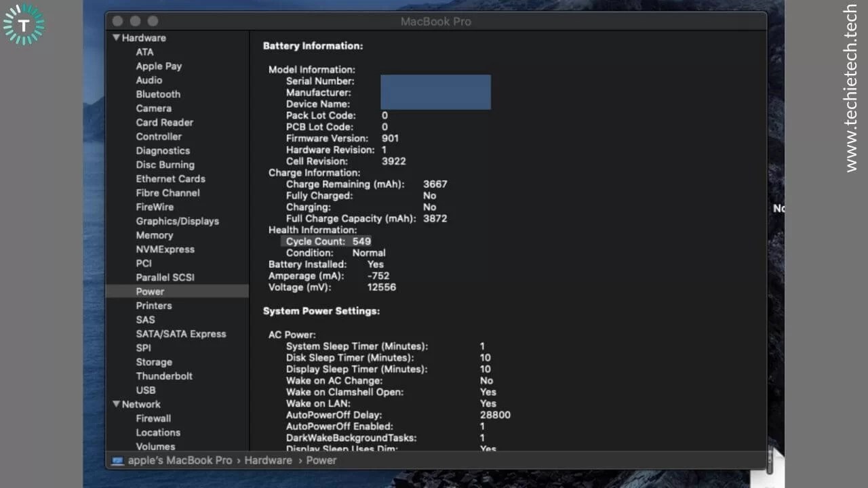The image size is (868, 488).
Task: Click the Condition: Normal value
Action: [369, 253]
